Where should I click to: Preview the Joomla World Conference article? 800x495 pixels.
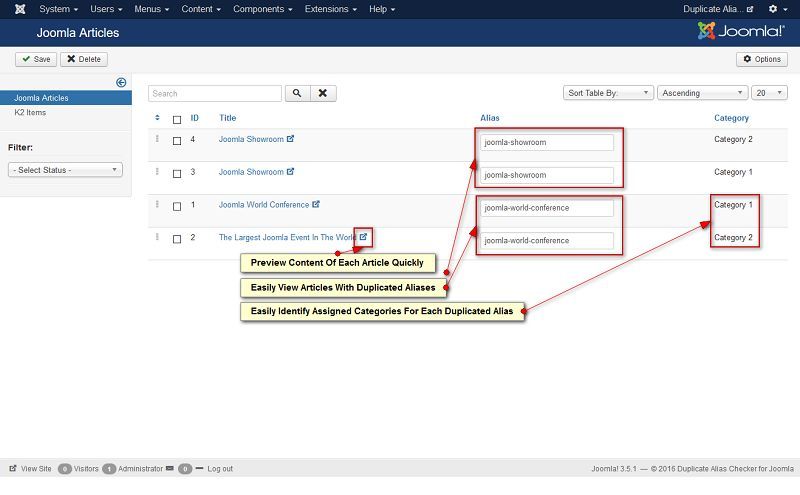[x=316, y=204]
